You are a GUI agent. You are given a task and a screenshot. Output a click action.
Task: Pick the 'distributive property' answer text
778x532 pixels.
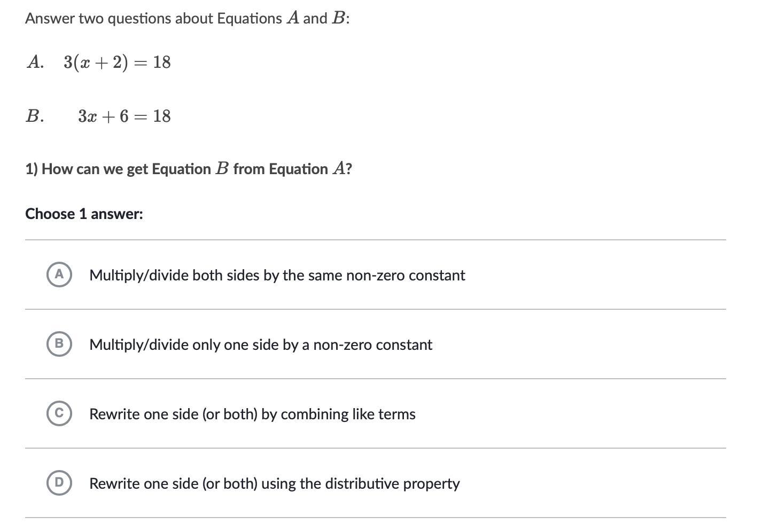point(274,483)
